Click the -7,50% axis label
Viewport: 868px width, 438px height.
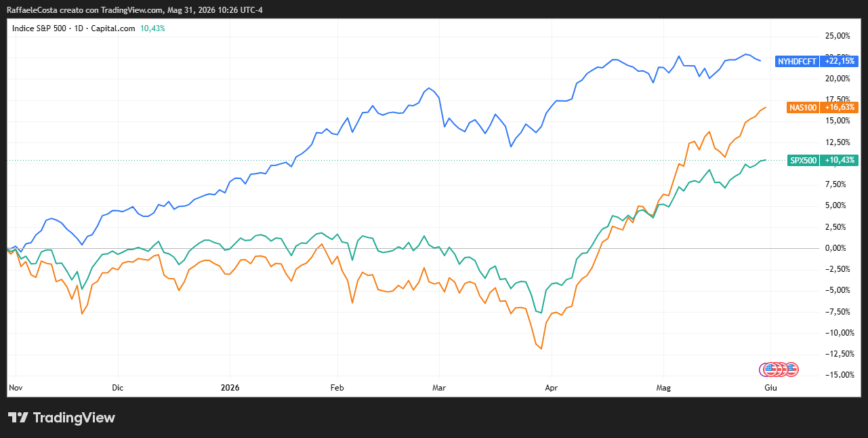tap(838, 312)
